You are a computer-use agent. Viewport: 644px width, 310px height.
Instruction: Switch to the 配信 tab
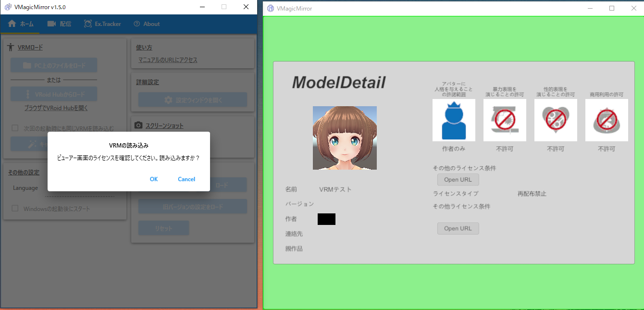[x=59, y=23]
